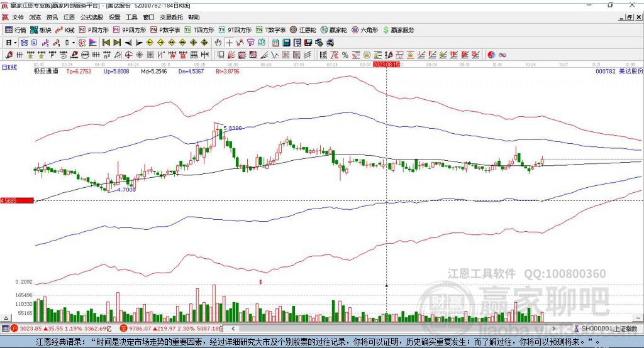Toggle the crosshair cursor tool

click(x=229, y=43)
